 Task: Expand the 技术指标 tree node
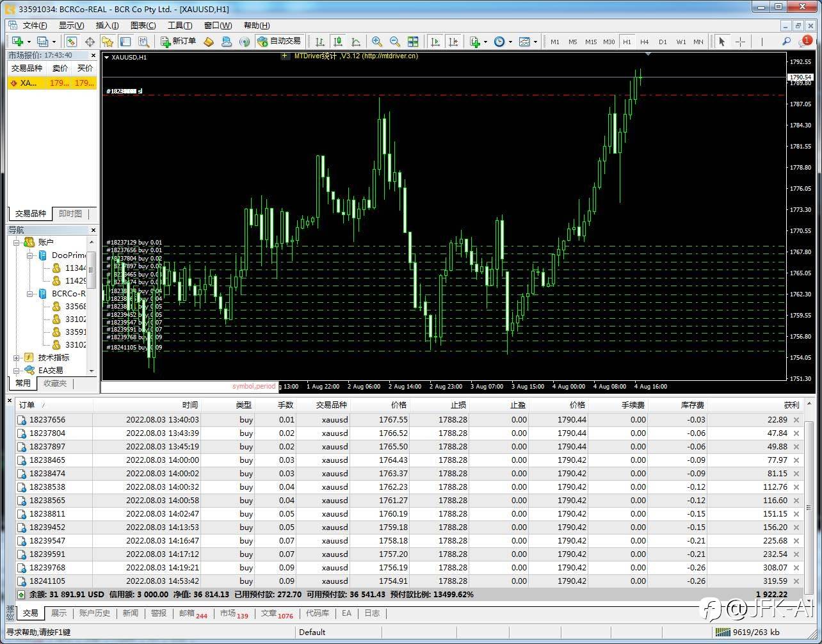click(x=16, y=358)
